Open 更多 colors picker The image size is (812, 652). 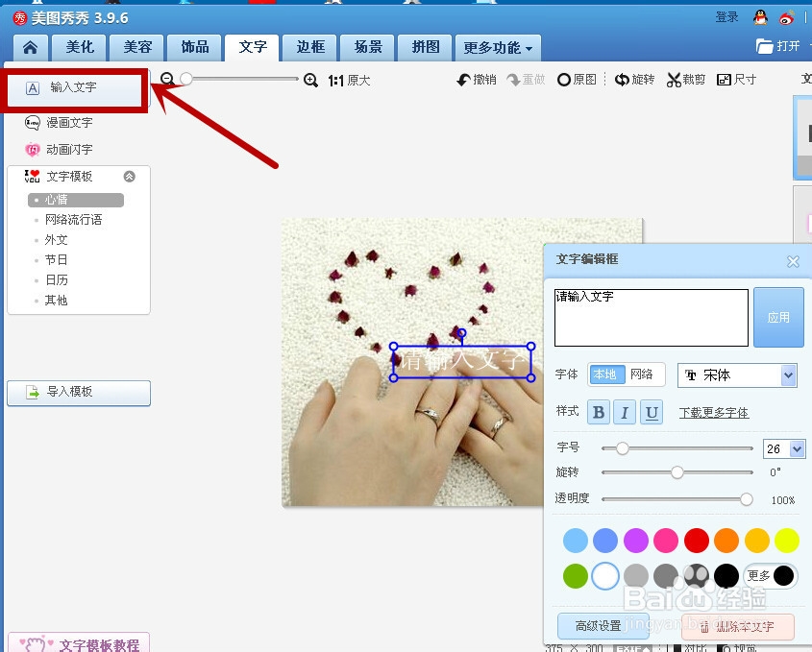(x=770, y=576)
